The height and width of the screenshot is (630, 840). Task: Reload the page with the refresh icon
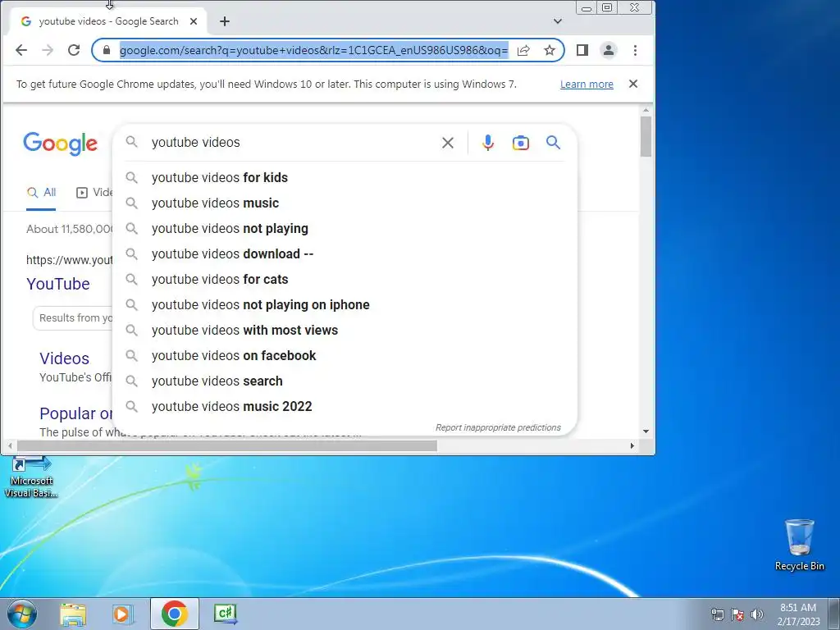pyautogui.click(x=74, y=50)
